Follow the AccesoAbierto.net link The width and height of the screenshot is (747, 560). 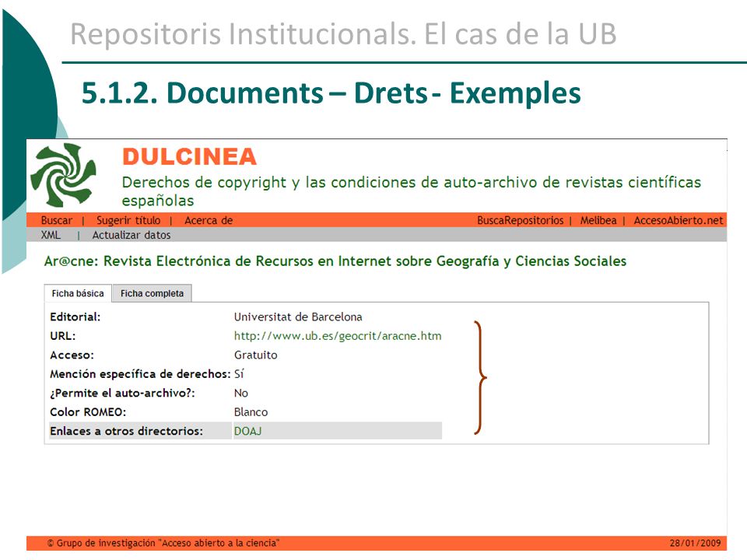coord(679,220)
